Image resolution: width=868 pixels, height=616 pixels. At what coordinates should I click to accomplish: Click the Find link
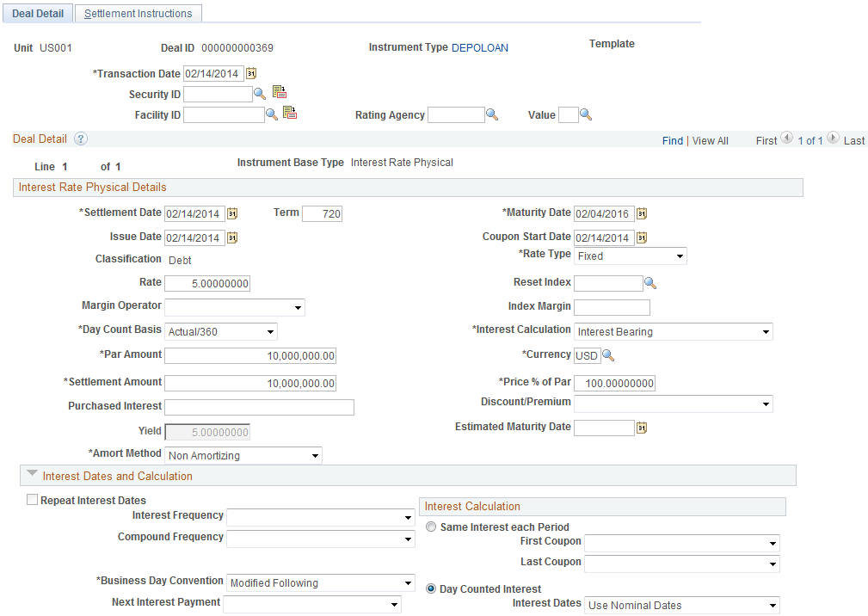pos(673,139)
